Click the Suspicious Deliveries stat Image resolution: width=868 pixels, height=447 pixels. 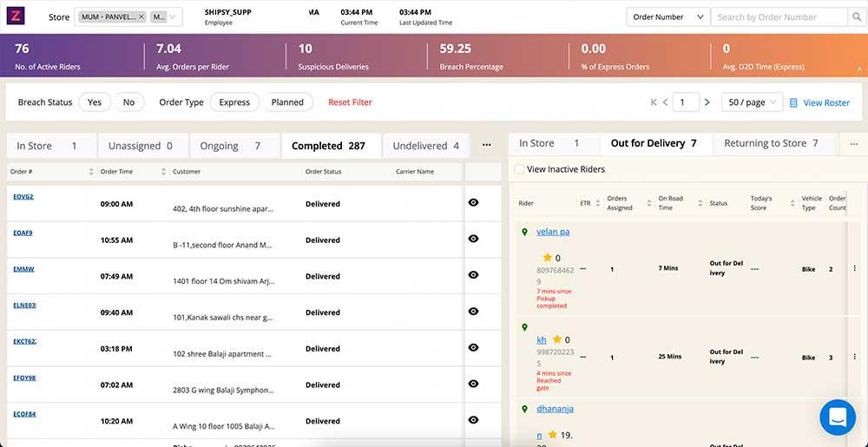click(333, 56)
